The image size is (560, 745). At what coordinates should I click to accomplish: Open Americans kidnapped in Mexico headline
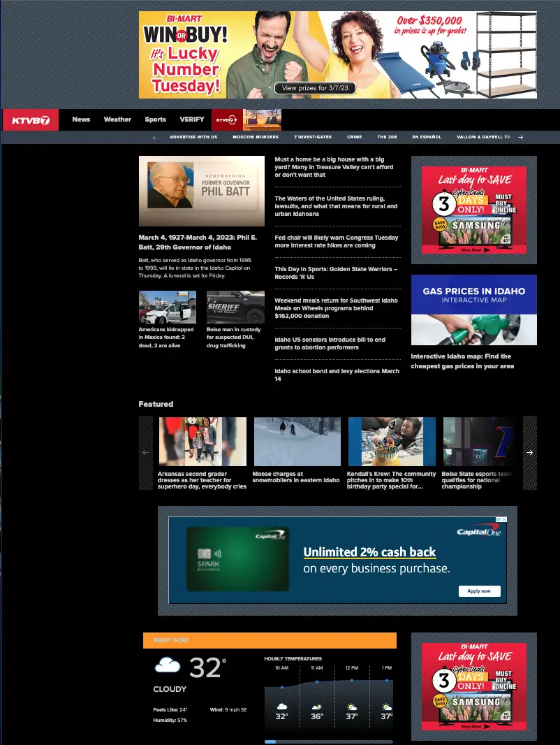[166, 338]
